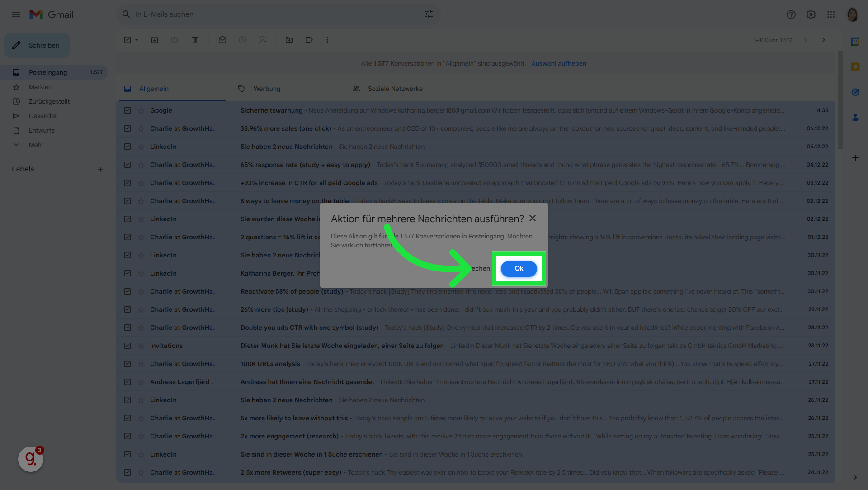Open Entwürfe folder
Viewport: 868px width, 490px height.
[54, 130]
